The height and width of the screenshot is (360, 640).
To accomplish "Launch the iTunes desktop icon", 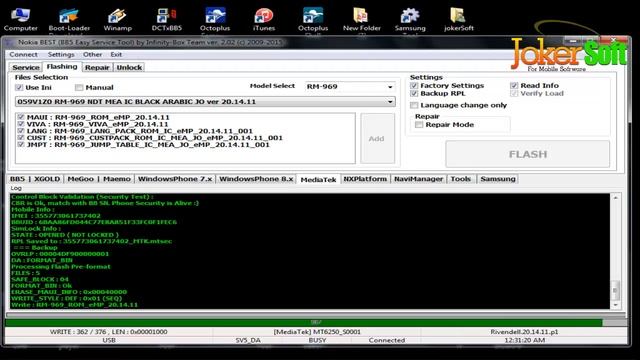I will tap(264, 19).
